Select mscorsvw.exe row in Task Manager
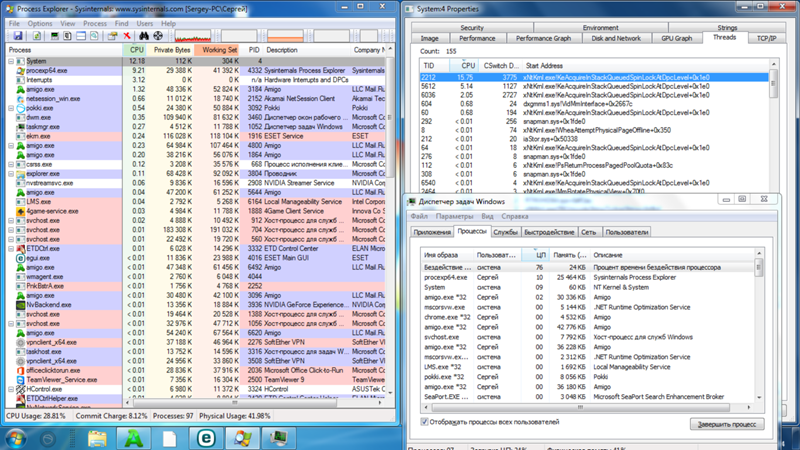This screenshot has width=800, height=450. (x=588, y=307)
